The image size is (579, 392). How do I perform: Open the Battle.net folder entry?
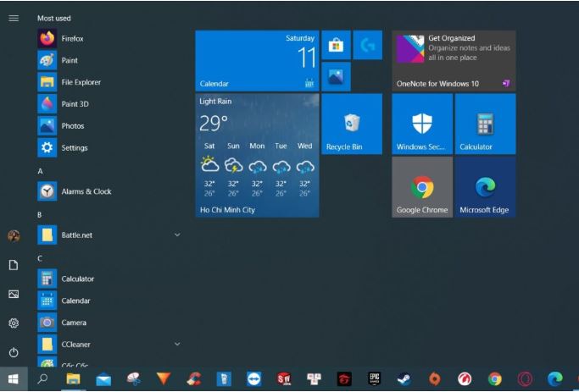(x=109, y=235)
